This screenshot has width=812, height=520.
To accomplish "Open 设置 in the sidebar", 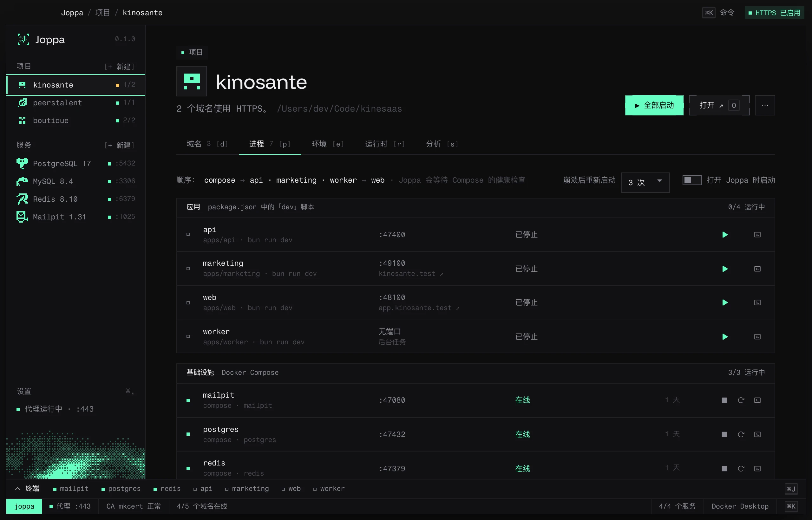I will [76, 391].
